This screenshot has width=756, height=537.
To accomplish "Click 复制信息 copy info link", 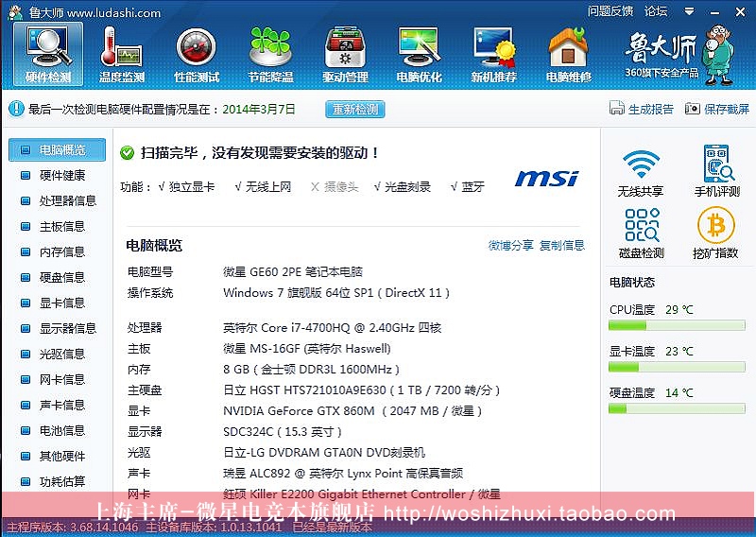I will pyautogui.click(x=561, y=246).
